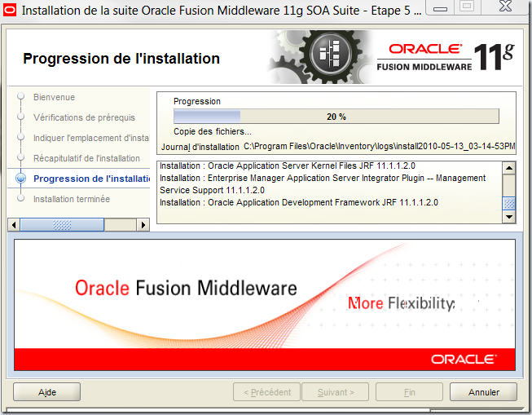
Task: Click steps panel scroll right arrow
Action: (x=143, y=225)
